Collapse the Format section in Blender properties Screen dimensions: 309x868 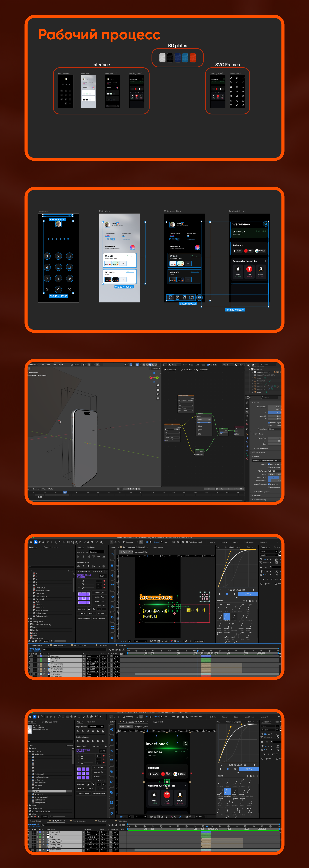pos(255,402)
